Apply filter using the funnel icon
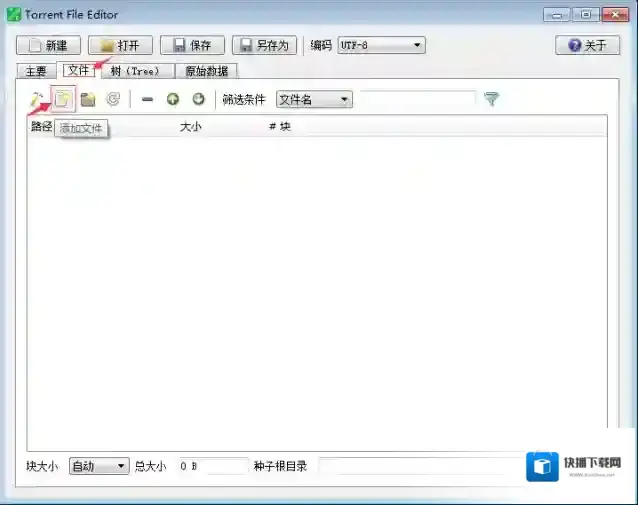Image resolution: width=638 pixels, height=505 pixels. 491,99
